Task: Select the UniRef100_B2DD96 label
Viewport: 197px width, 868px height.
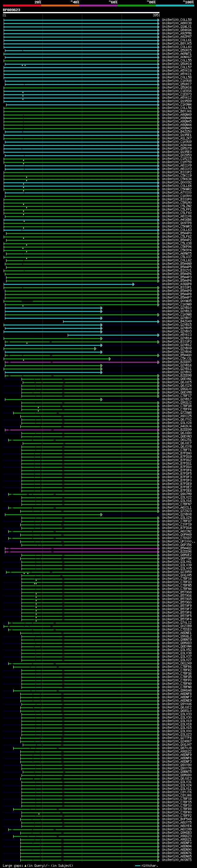Action: [177, 552]
